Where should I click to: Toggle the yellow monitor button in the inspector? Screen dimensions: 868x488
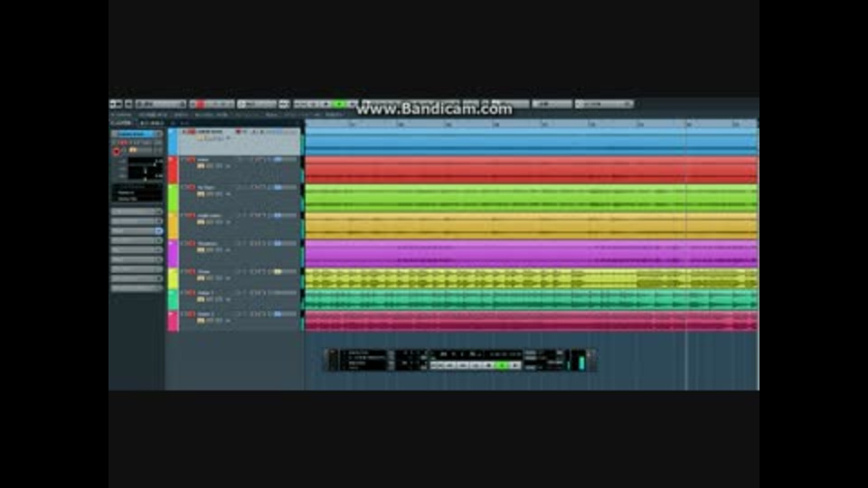133,150
